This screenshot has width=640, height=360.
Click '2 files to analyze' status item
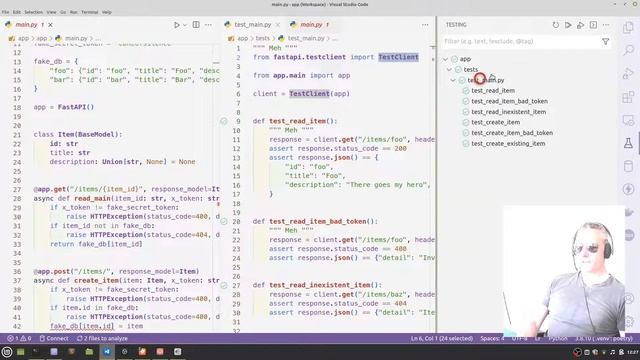pos(102,338)
